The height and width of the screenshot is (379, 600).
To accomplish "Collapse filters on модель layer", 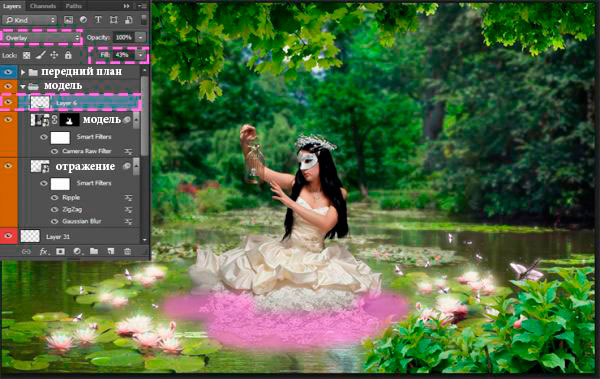I will [136, 120].
